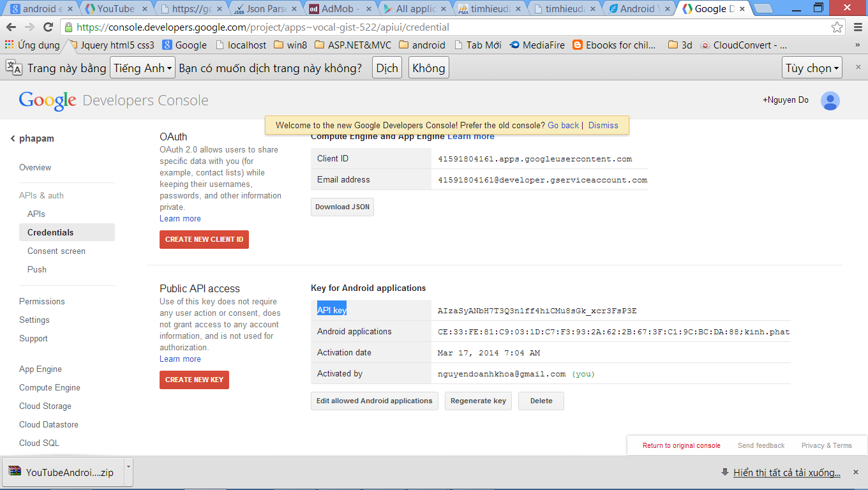The image size is (868, 490).
Task: Close the downloads bar
Action: click(x=857, y=472)
